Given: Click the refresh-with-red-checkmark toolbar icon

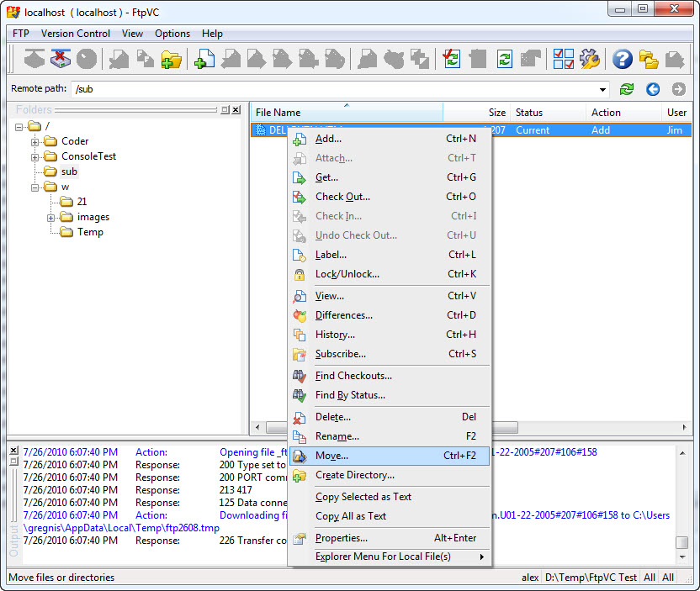Looking at the screenshot, I should (x=452, y=59).
